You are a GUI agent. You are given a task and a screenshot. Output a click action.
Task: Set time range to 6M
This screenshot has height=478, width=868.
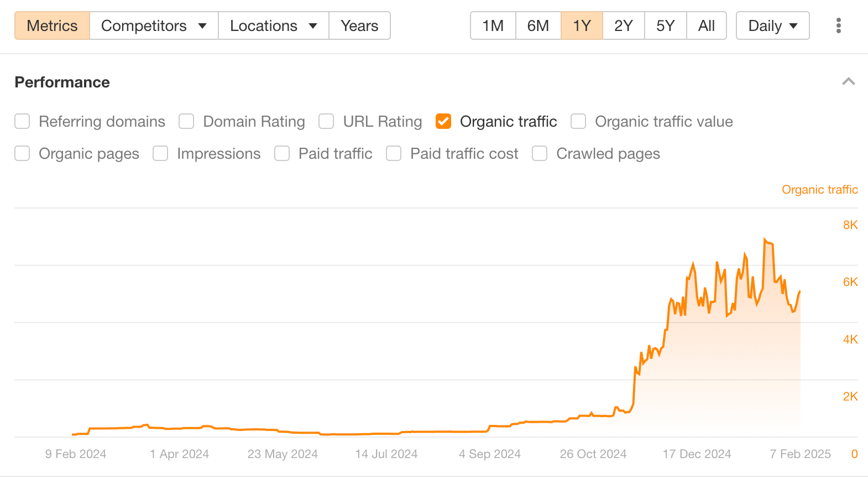coord(538,26)
